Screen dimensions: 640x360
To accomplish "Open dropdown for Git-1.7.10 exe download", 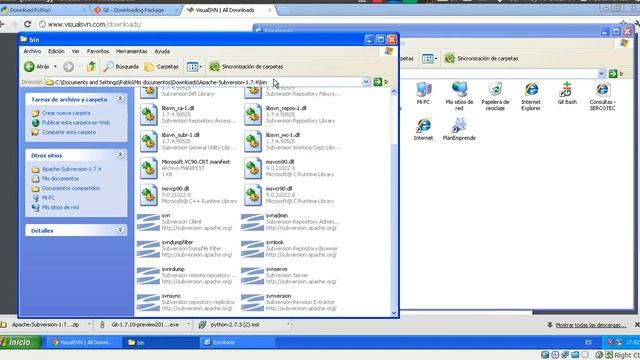I will (189, 325).
